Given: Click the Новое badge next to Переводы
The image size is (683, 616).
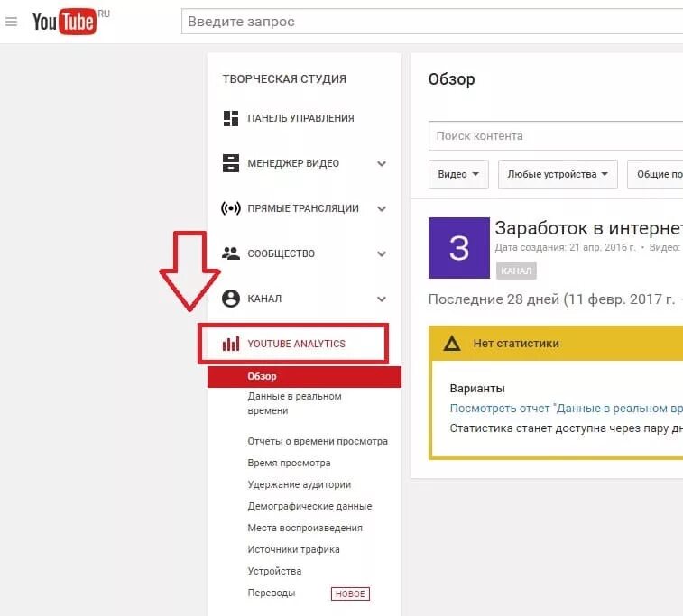Looking at the screenshot, I should click(x=350, y=593).
